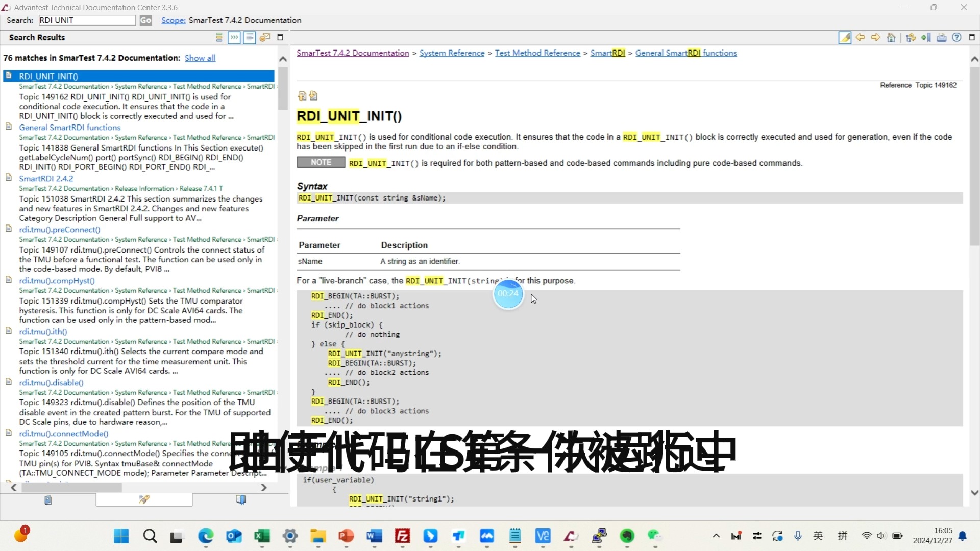This screenshot has width=980, height=551.
Task: Print the current help page
Action: (x=942, y=37)
